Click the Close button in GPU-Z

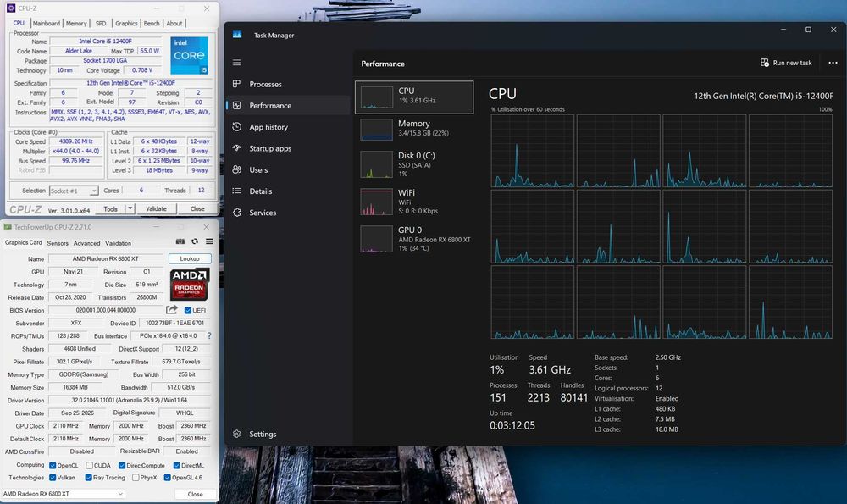(195, 495)
